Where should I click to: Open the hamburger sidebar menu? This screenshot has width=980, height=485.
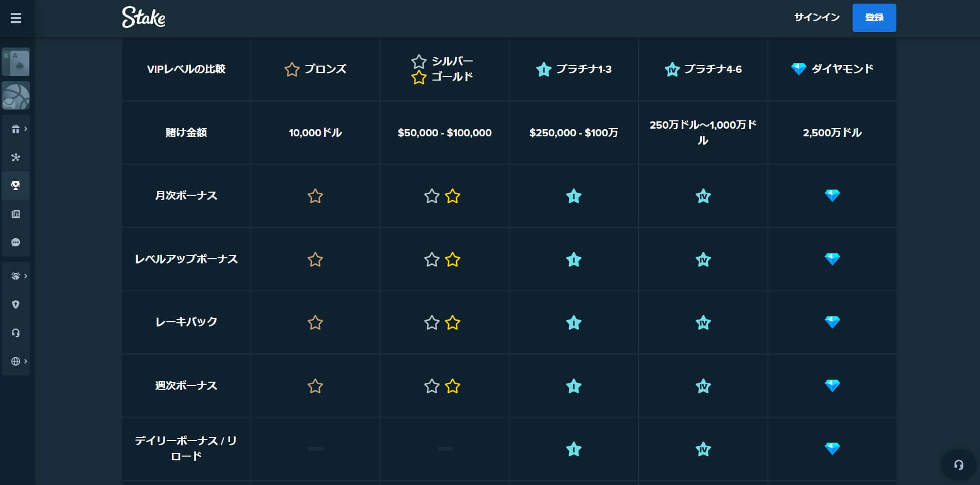click(x=16, y=19)
